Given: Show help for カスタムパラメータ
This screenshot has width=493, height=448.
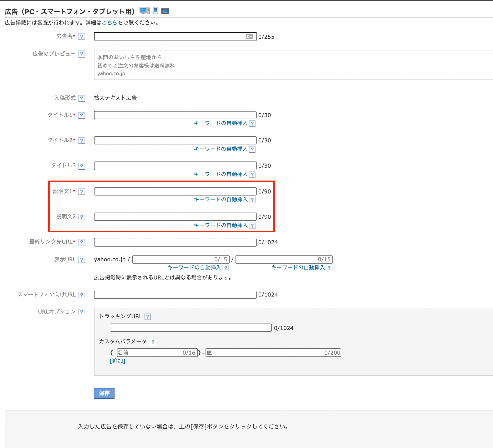Looking at the screenshot, I should pyautogui.click(x=153, y=342).
